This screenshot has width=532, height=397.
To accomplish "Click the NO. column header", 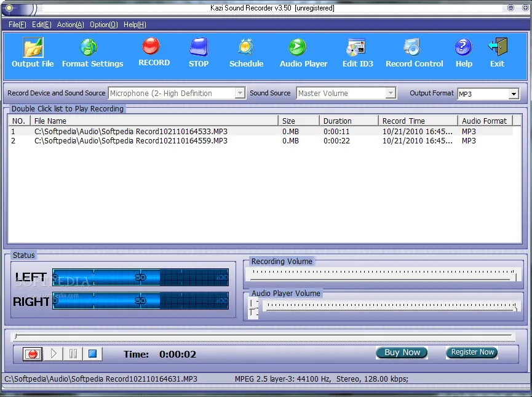I will click(19, 121).
